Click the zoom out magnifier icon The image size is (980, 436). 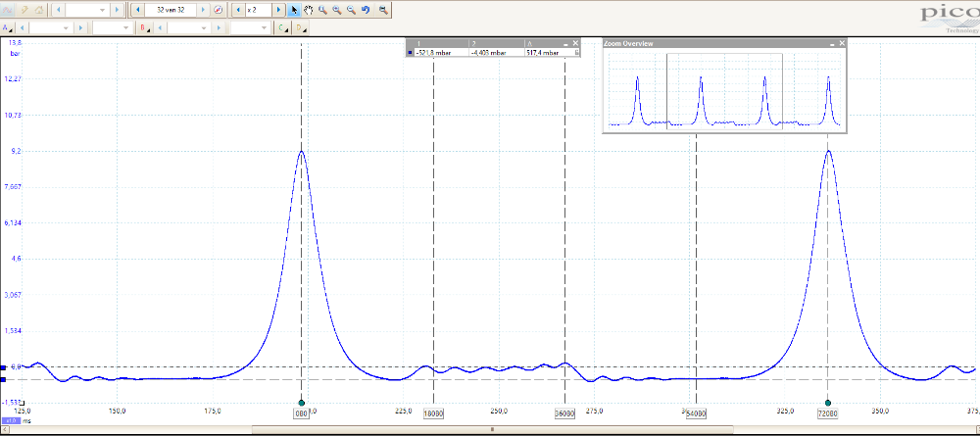click(351, 9)
